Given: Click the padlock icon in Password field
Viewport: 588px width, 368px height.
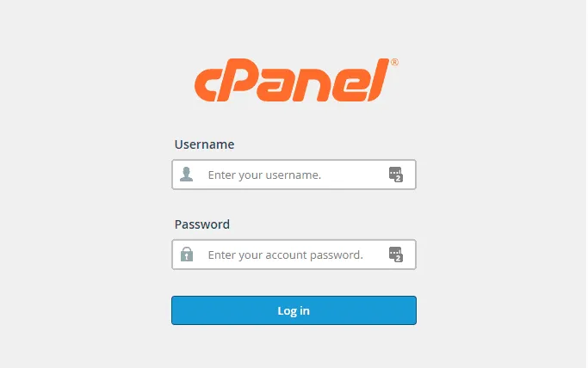Looking at the screenshot, I should coord(187,255).
